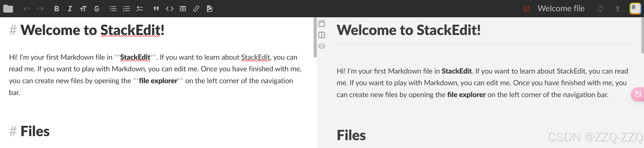Apply Italic formatting
Viewport: 644px width, 148px height.
click(70, 9)
